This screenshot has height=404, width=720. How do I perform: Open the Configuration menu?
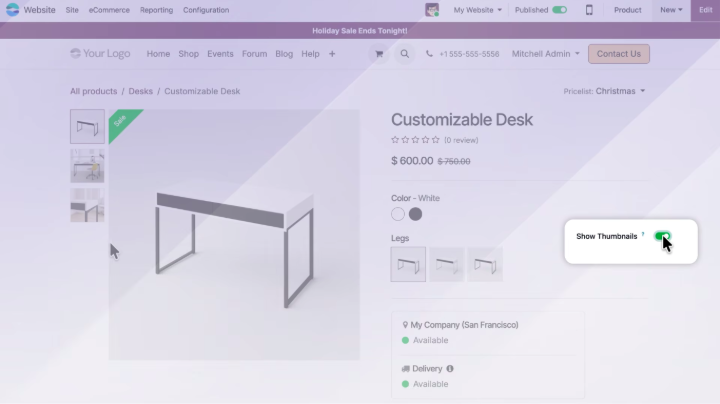206,10
